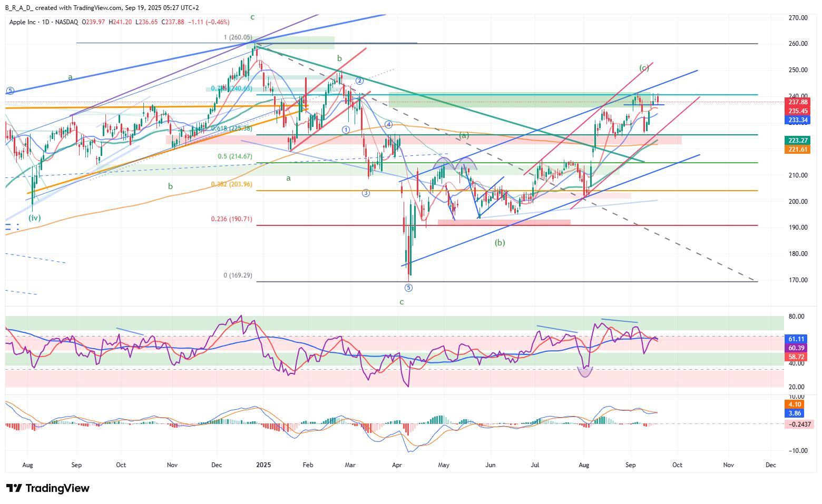Click the 210.00 price axis label

(x=798, y=175)
